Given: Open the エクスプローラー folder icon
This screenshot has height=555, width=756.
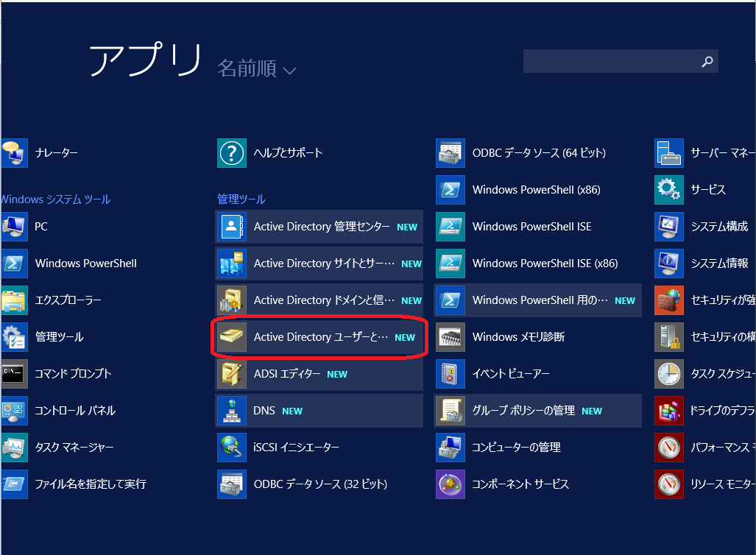Looking at the screenshot, I should [14, 300].
